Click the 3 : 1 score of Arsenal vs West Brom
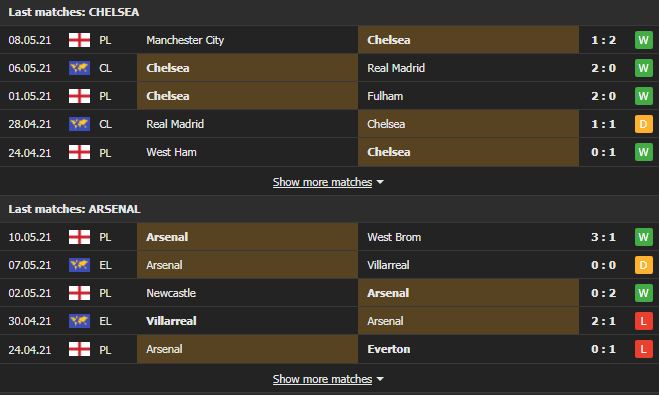This screenshot has height=395, width=659. (x=604, y=237)
